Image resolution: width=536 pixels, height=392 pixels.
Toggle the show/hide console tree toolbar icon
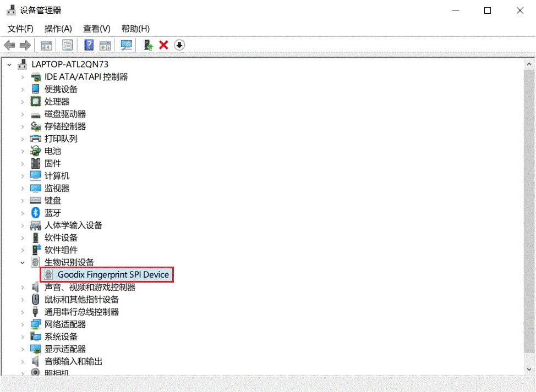[46, 45]
